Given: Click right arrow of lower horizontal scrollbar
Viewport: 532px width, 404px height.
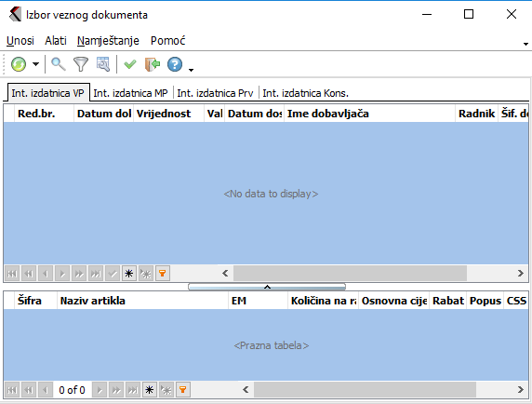Looking at the screenshot, I should (521, 390).
